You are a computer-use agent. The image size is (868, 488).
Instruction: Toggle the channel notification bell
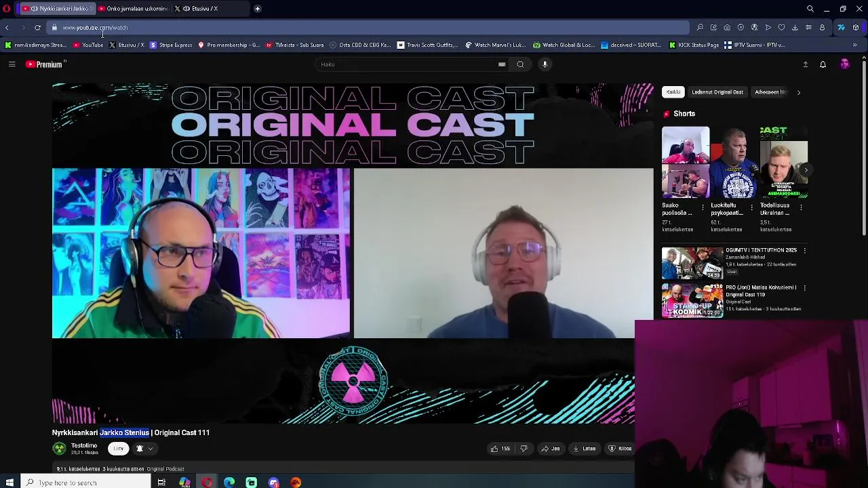click(x=140, y=449)
